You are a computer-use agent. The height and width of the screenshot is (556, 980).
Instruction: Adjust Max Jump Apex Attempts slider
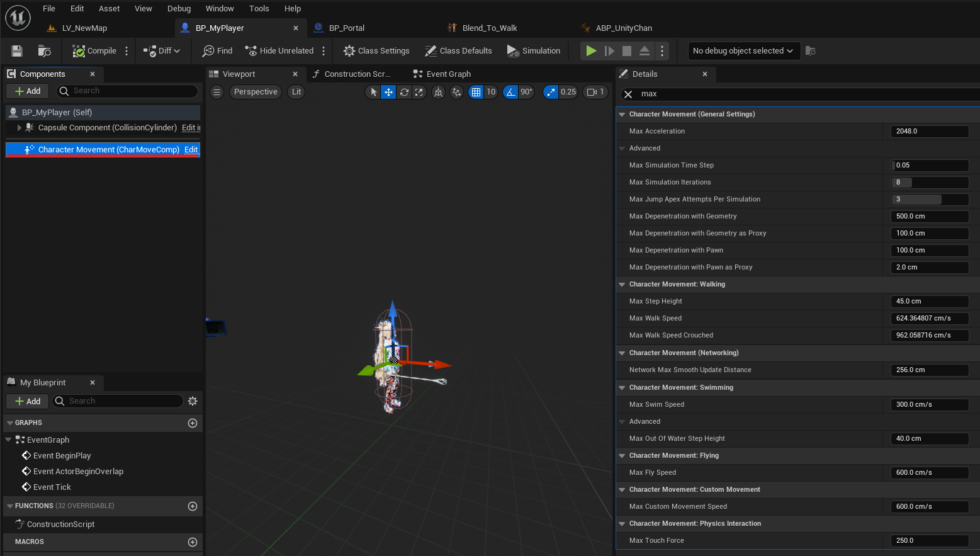coord(930,200)
